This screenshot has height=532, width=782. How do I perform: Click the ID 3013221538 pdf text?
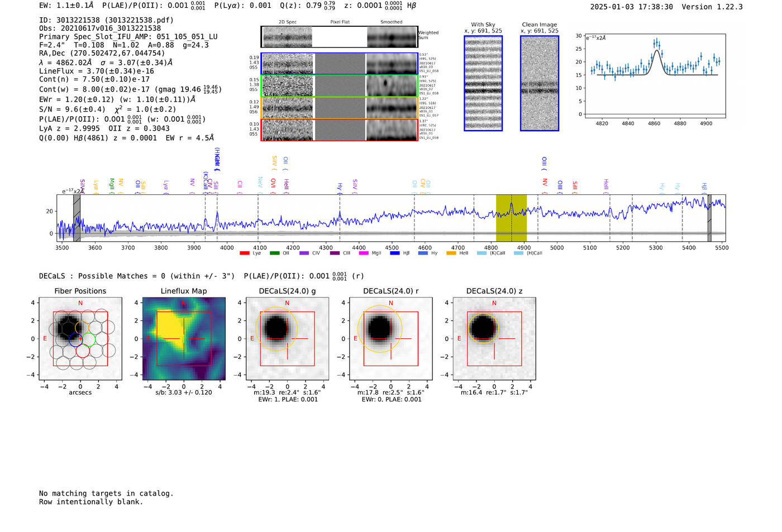click(106, 20)
